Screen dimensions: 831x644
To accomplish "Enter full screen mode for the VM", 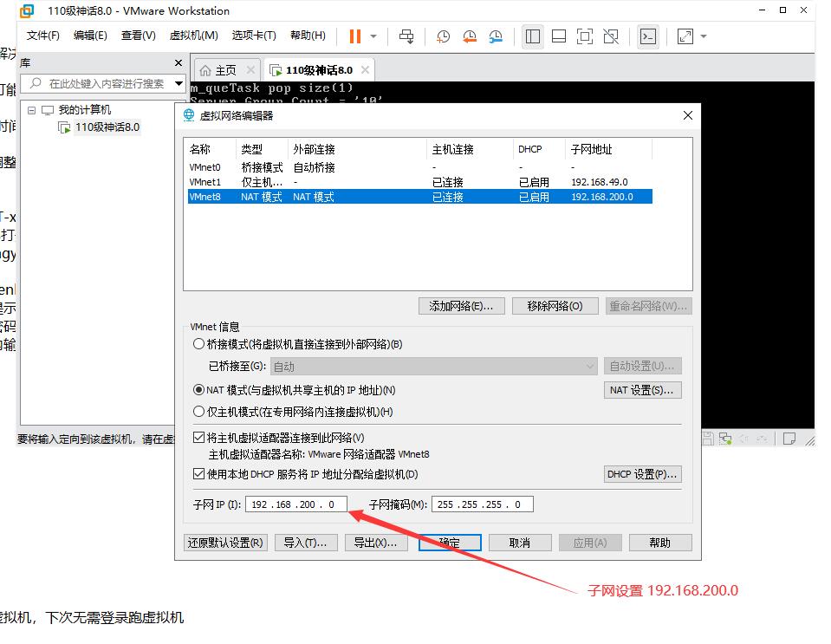I will 583,36.
